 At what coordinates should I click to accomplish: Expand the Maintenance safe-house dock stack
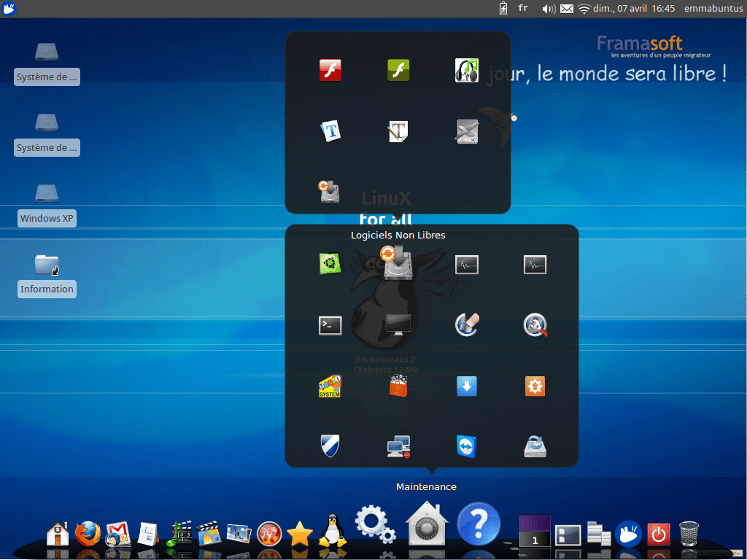pos(427,524)
